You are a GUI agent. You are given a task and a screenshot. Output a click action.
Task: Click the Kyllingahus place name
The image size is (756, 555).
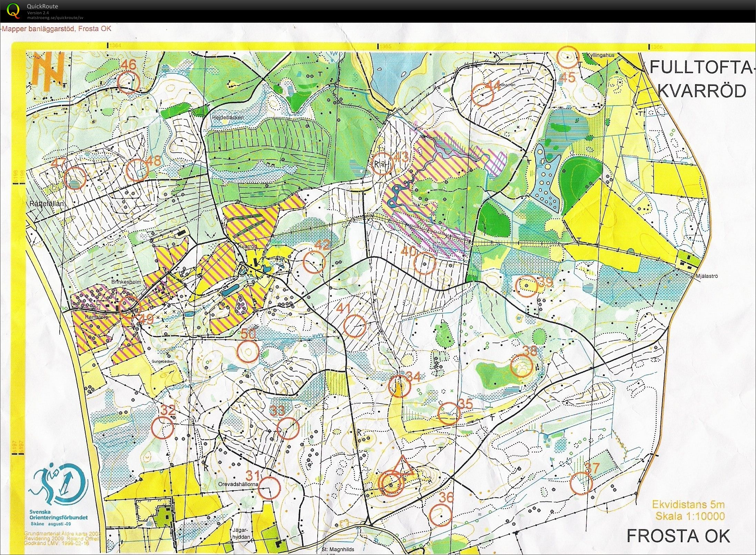point(600,55)
